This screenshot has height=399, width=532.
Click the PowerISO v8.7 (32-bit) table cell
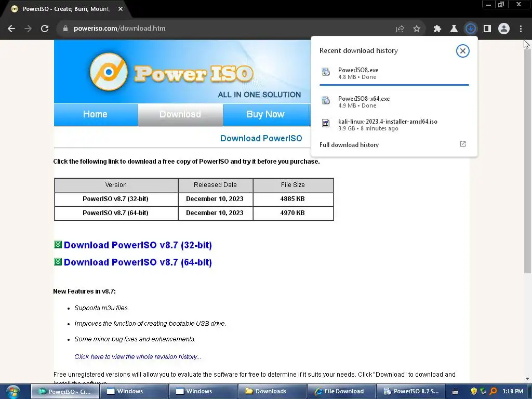116,199
